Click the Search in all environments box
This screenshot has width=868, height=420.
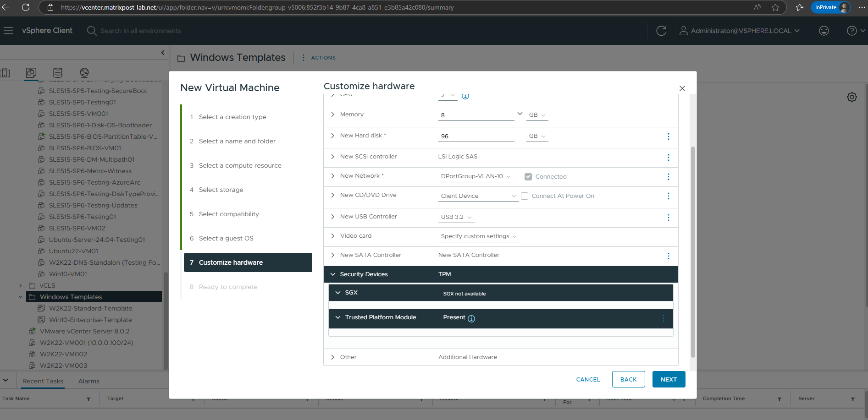click(141, 31)
